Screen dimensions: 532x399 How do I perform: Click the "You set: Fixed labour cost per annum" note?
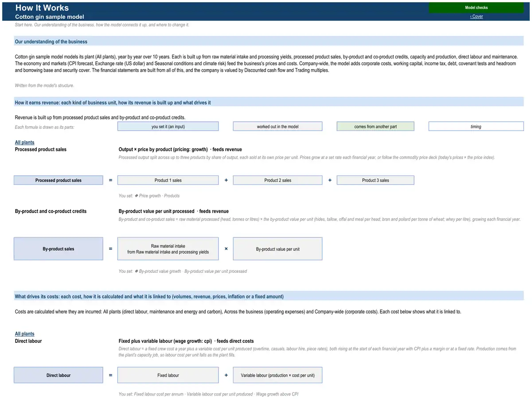[208, 394]
